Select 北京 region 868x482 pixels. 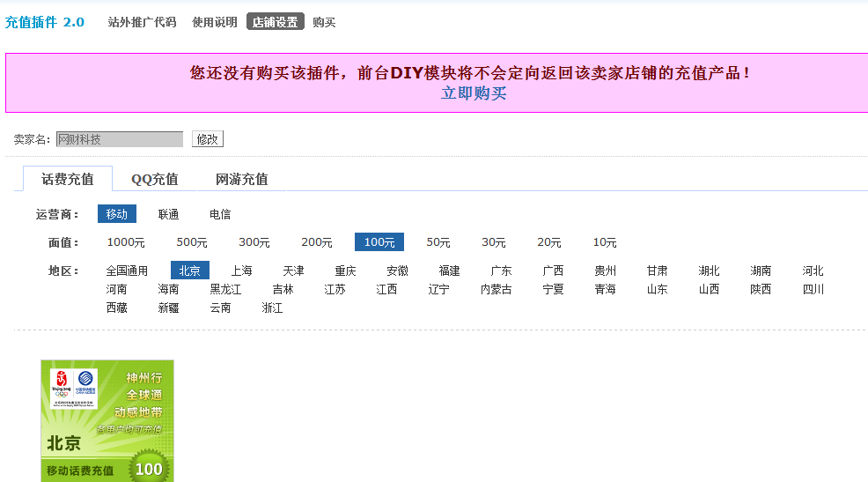[190, 270]
